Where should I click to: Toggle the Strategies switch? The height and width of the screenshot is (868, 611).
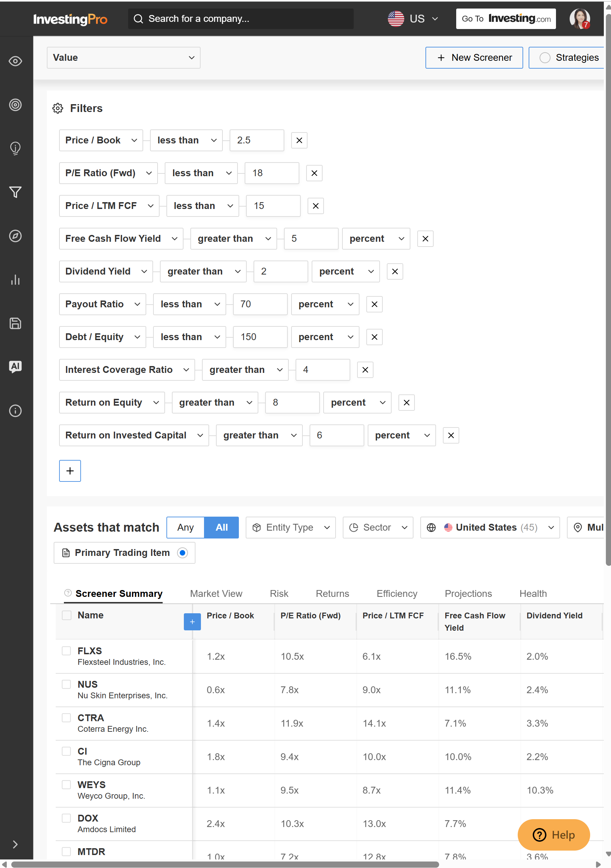pyautogui.click(x=545, y=57)
